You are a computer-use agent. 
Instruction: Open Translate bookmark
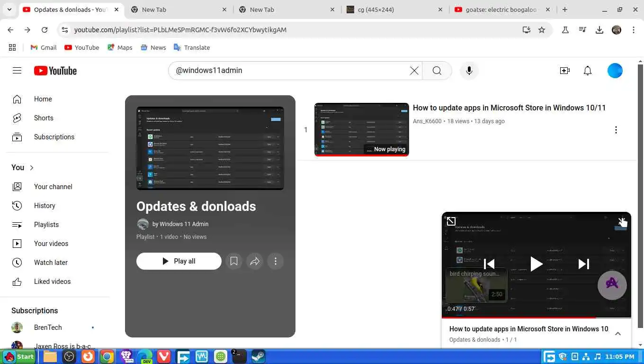[192, 47]
